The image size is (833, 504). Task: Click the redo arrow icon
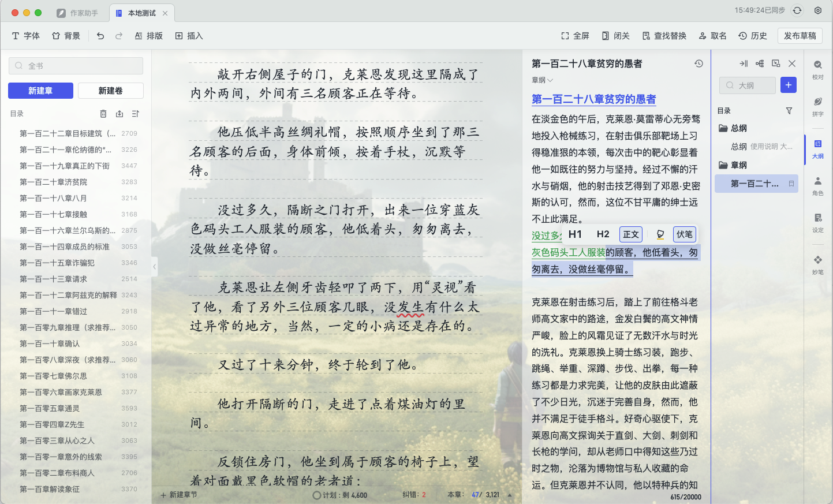pos(119,36)
